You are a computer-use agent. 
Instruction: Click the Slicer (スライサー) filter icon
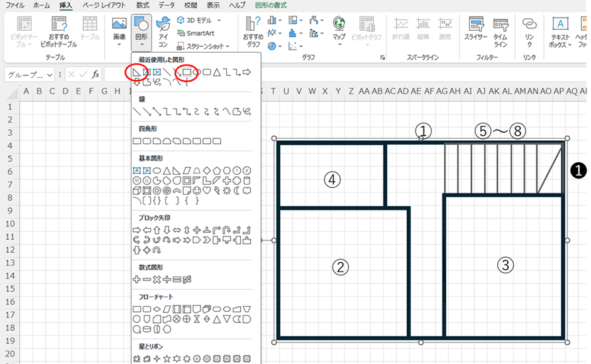click(x=475, y=30)
